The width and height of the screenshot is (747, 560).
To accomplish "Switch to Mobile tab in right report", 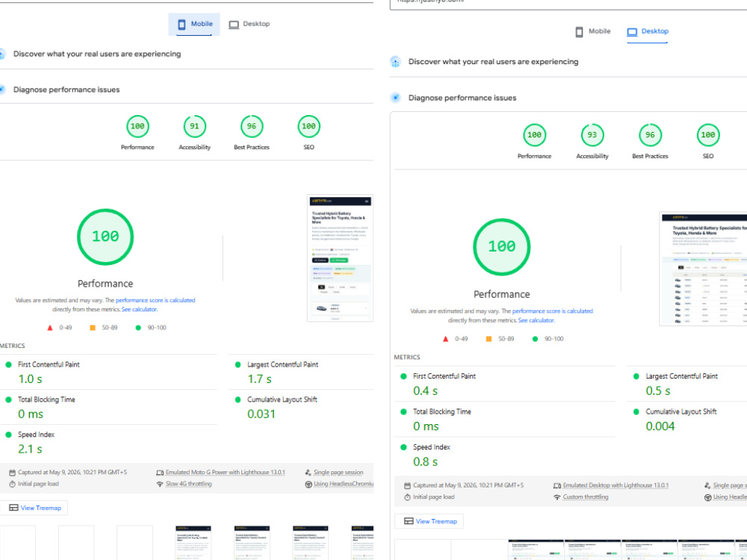I will (x=593, y=31).
